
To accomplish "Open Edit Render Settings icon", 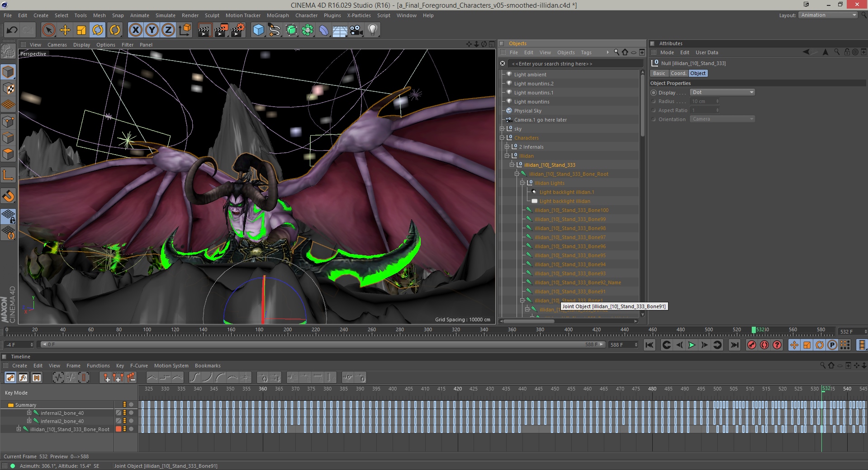I will click(x=238, y=30).
